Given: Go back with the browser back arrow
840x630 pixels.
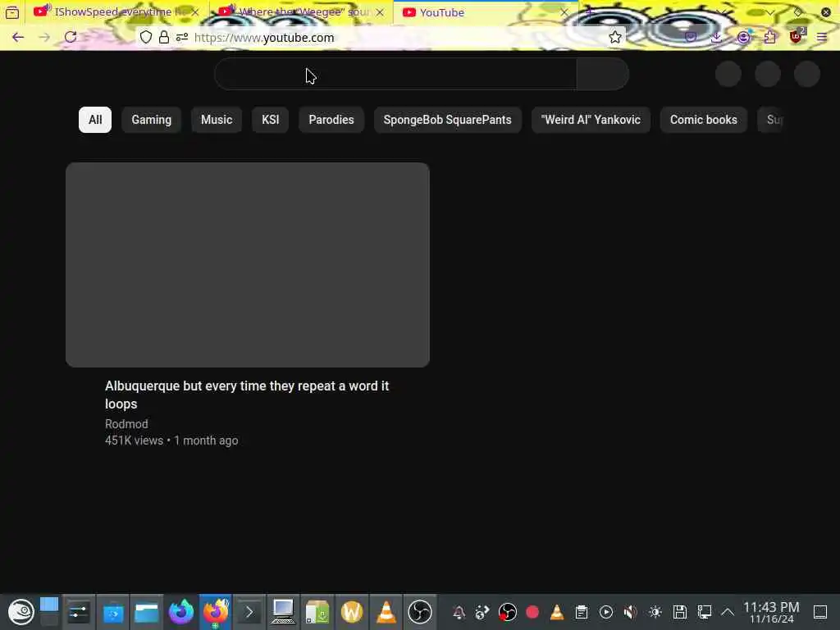Looking at the screenshot, I should pyautogui.click(x=18, y=37).
